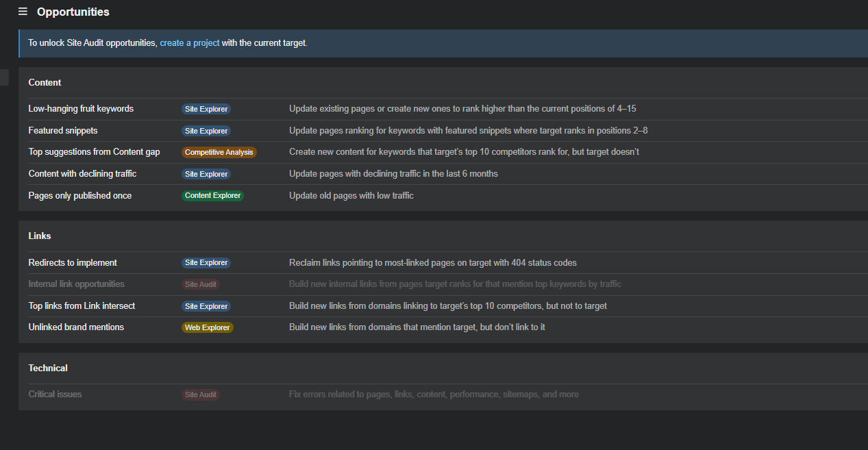Open Redirects to implement opportunity
The image size is (868, 450).
(73, 263)
